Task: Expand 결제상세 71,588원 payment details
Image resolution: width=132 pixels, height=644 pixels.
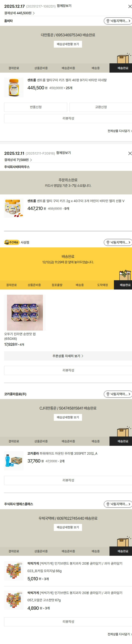Action: 18,160
